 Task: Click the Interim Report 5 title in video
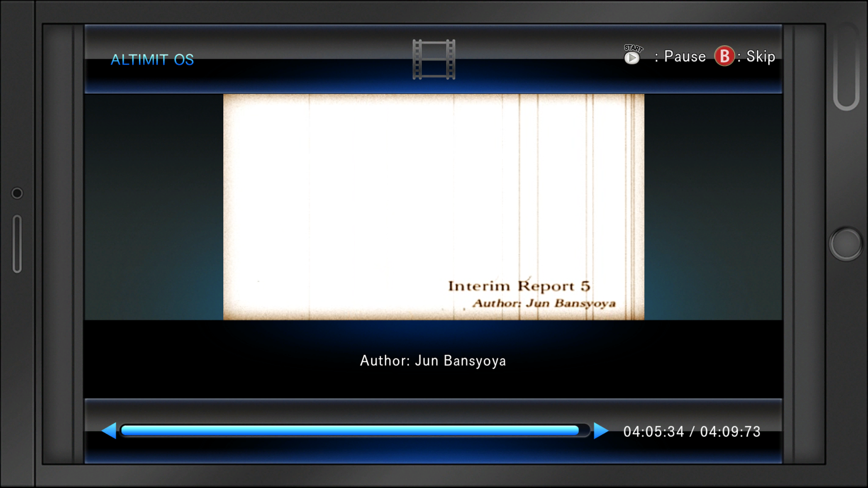coord(519,286)
